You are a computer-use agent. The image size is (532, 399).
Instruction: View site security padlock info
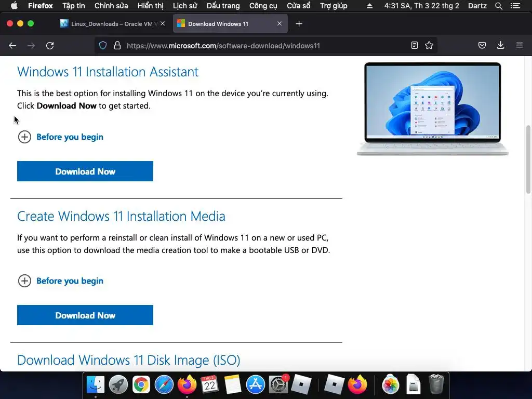coord(117,46)
